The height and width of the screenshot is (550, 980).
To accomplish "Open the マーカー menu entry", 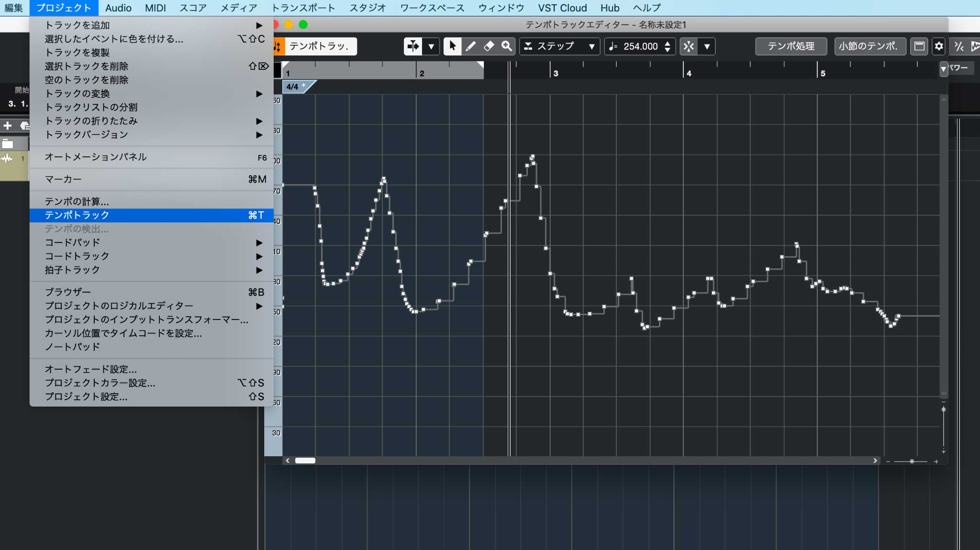I will click(151, 179).
